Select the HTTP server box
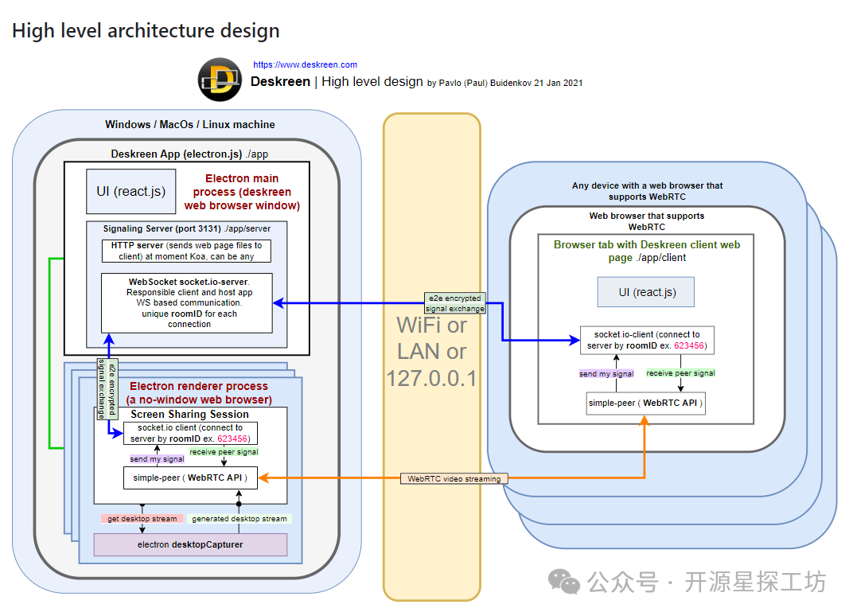 coord(186,251)
